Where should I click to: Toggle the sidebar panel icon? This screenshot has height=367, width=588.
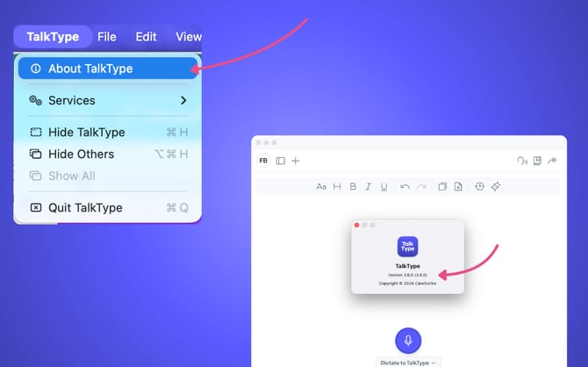281,161
